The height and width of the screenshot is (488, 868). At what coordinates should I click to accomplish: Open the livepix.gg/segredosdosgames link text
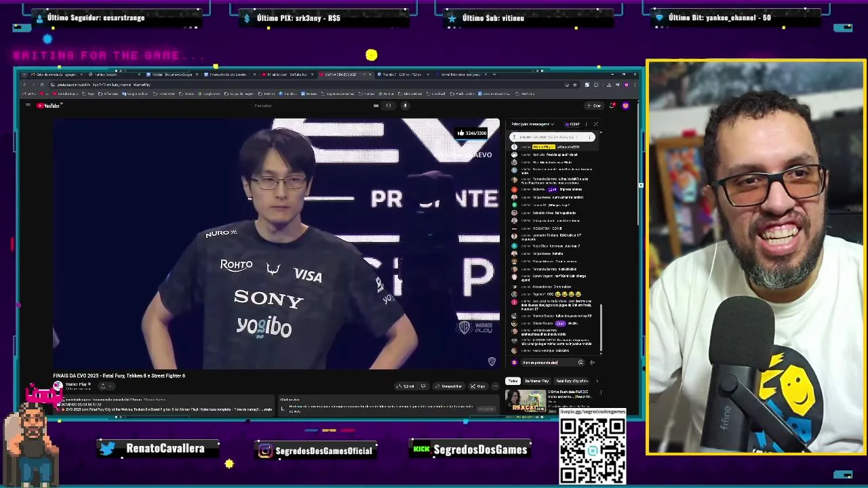(x=593, y=411)
